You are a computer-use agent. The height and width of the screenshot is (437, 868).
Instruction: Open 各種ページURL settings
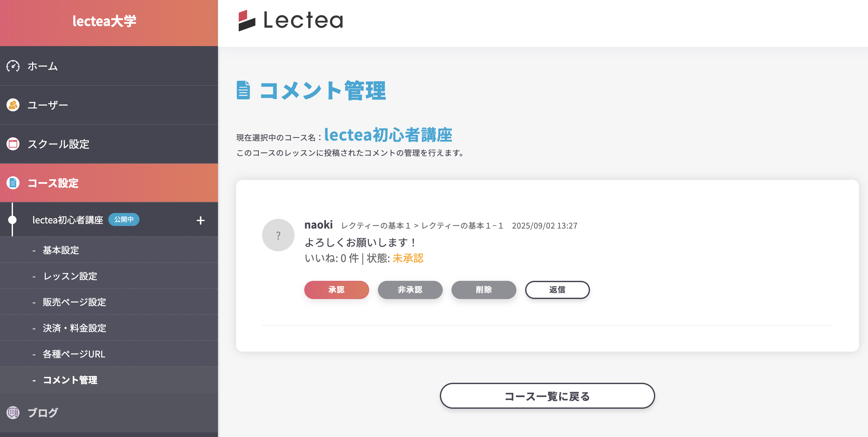(73, 354)
